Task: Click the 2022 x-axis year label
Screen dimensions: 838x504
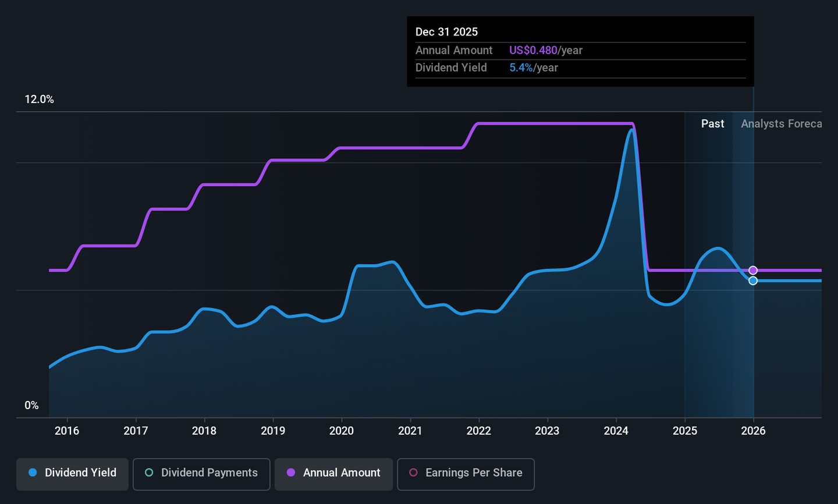Action: 478,431
